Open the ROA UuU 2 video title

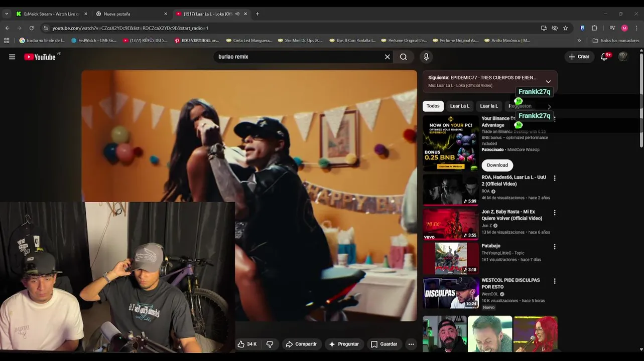click(513, 180)
